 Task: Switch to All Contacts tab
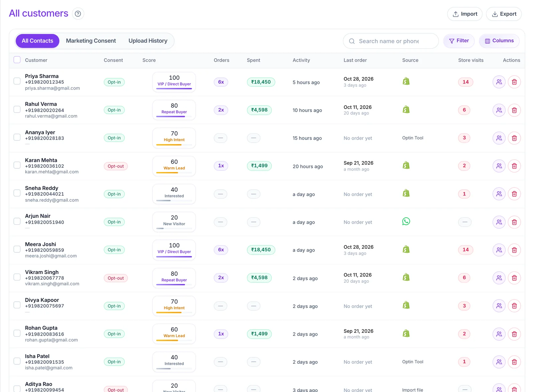[37, 41]
